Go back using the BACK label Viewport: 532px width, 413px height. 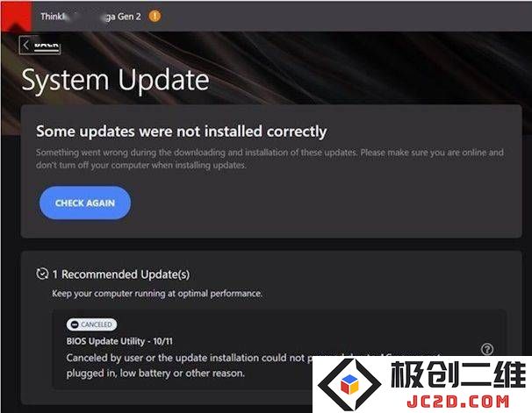pyautogui.click(x=47, y=46)
